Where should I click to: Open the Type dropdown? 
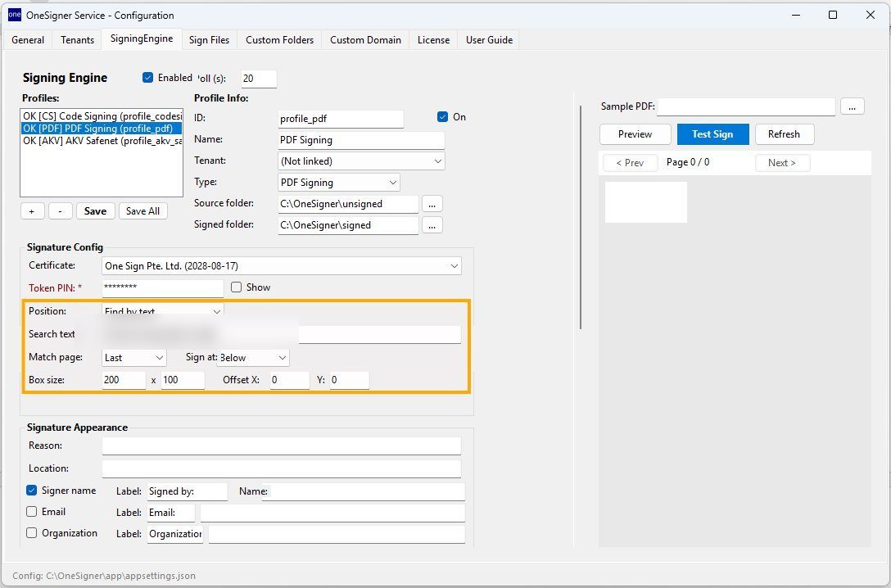[339, 183]
